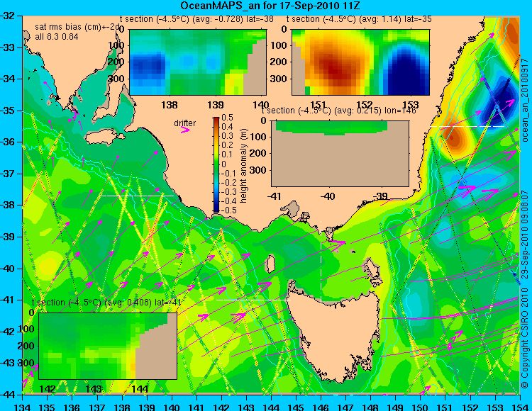Click the white section line at latitude -38

click(135, 196)
